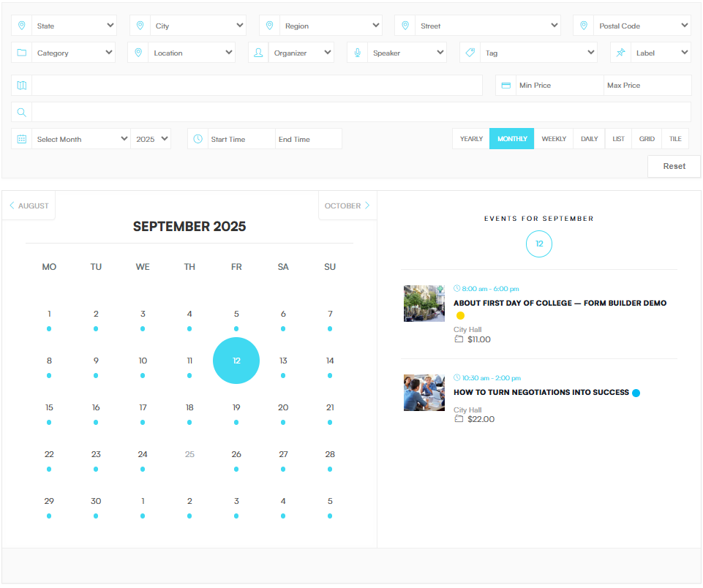
Task: Switch to the Weekly view
Action: click(554, 139)
